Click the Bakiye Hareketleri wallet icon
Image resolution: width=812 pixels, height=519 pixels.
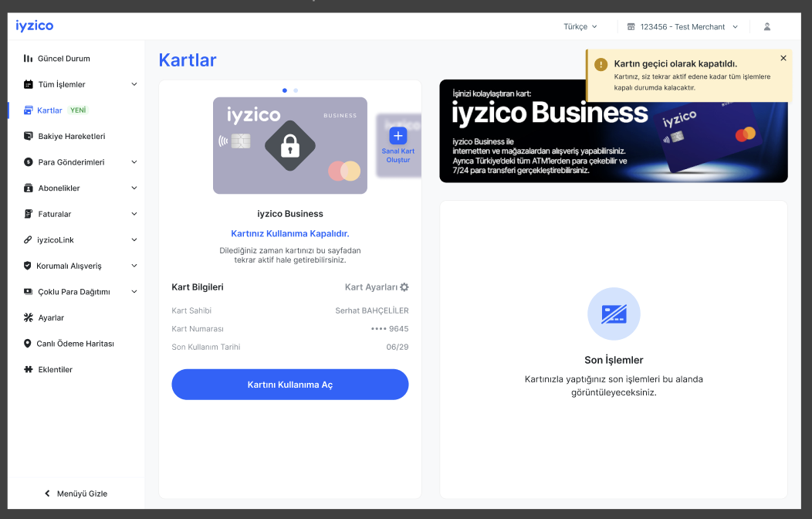(x=29, y=136)
